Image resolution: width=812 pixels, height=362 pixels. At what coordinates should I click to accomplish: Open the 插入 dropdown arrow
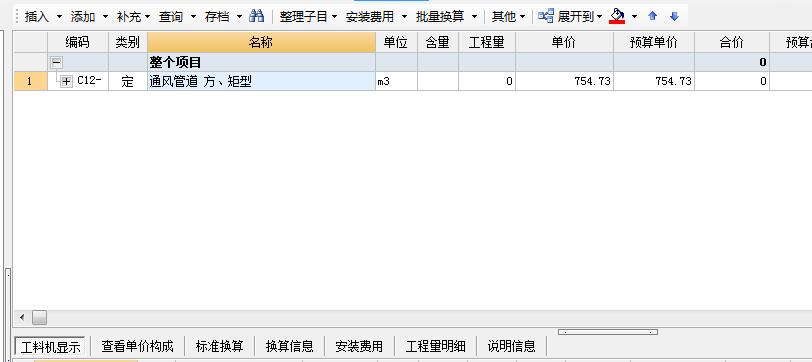point(59,17)
